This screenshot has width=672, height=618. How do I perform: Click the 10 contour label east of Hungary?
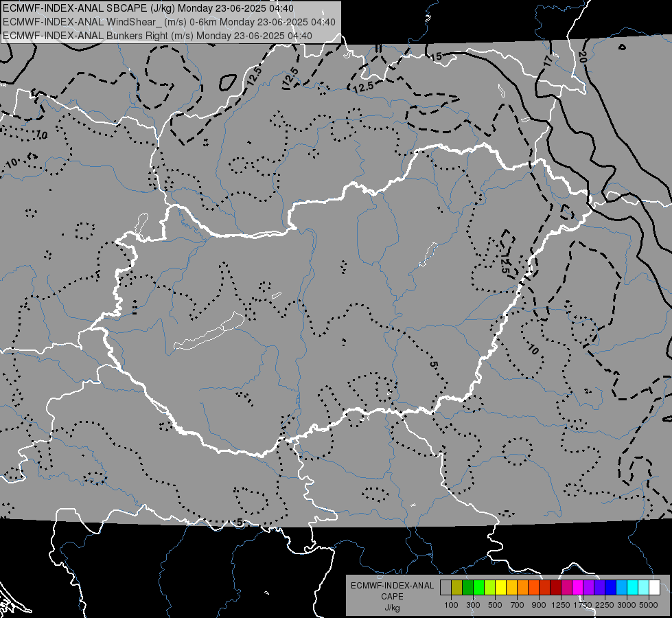[532, 349]
